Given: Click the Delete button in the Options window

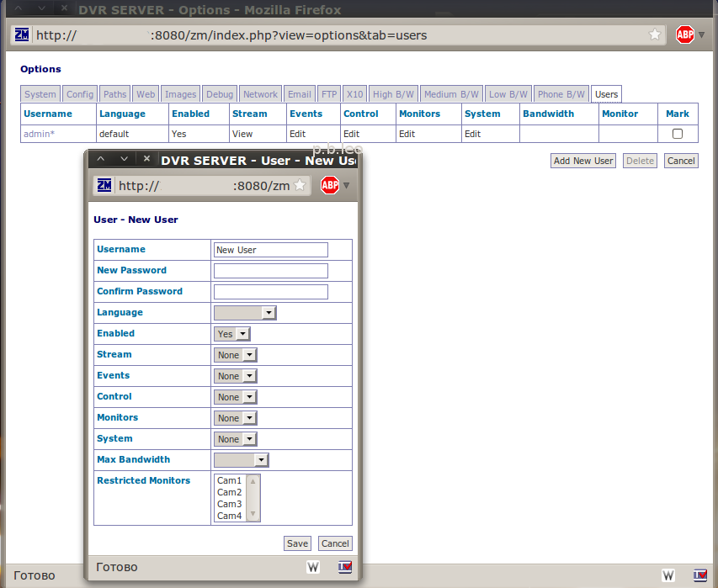Looking at the screenshot, I should pos(640,161).
